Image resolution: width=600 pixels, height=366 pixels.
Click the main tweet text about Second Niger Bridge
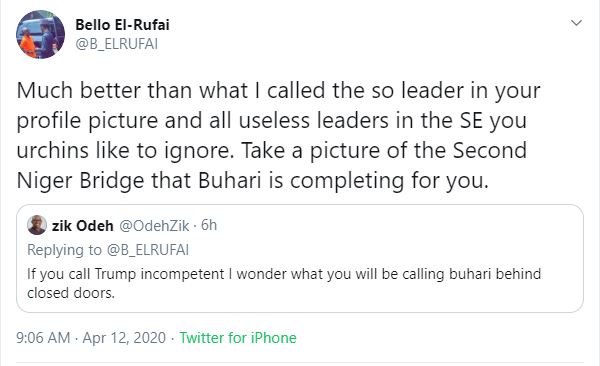278,136
